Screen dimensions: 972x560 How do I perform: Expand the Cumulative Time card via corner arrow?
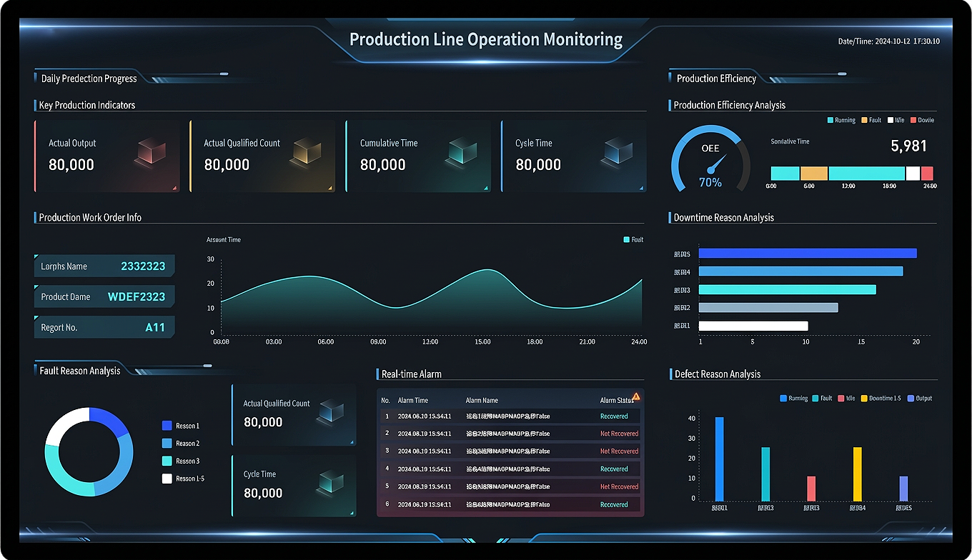pyautogui.click(x=486, y=187)
